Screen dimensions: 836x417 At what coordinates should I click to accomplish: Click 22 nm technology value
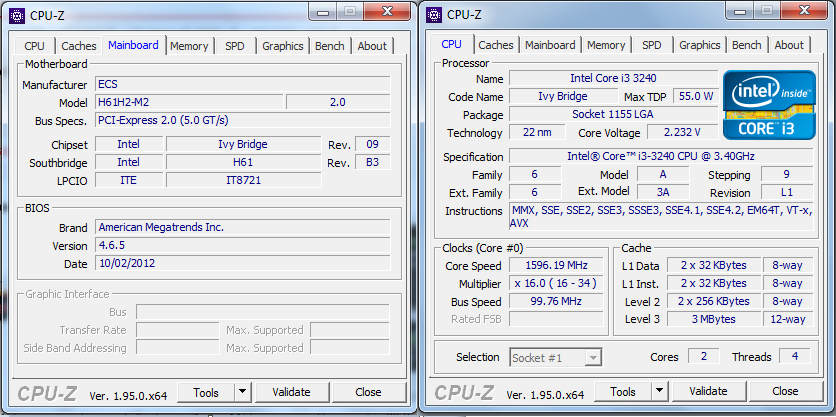coord(537,132)
